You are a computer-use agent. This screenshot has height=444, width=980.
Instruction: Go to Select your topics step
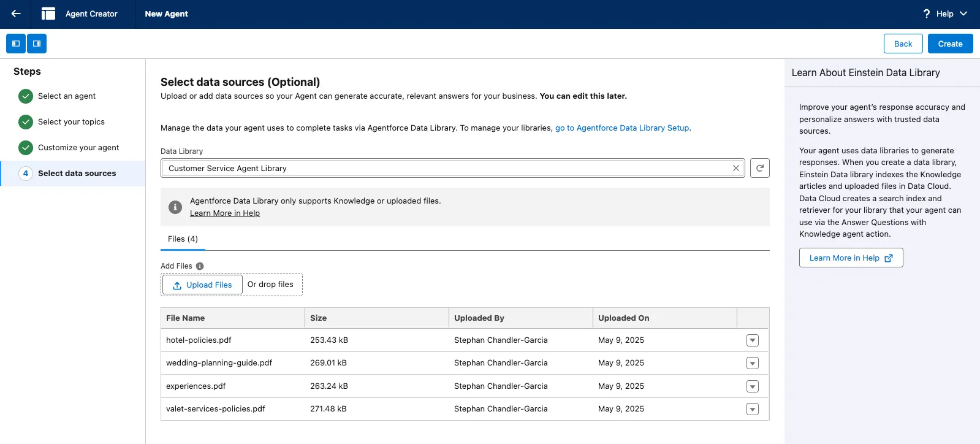[x=71, y=122]
